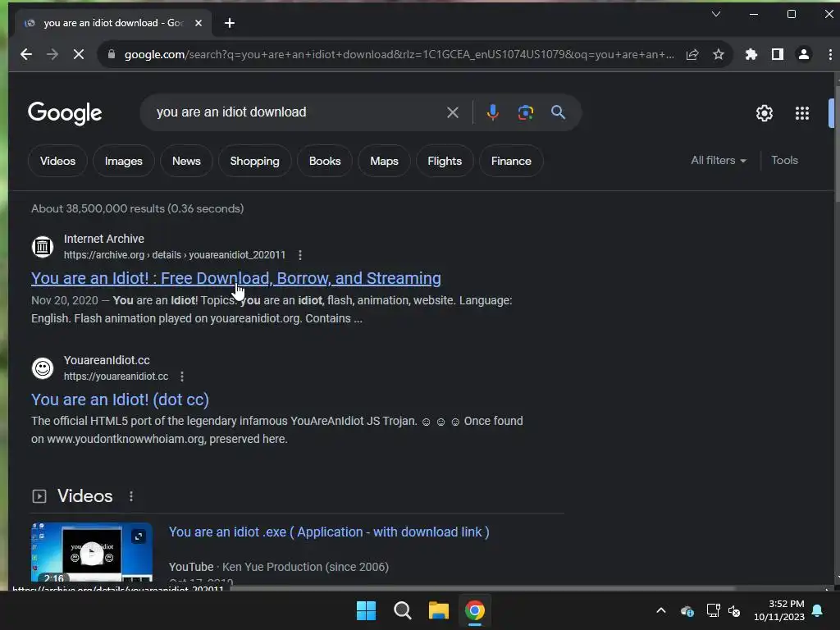Open more options for YouareanIdiot.cc result
This screenshot has height=630, width=840.
(182, 377)
